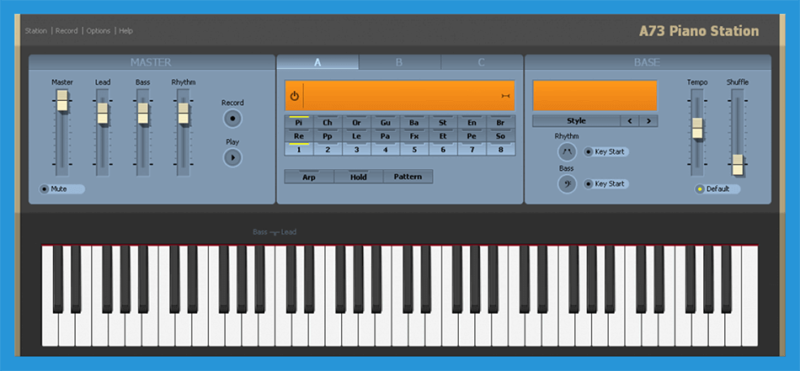
Task: Open the Style selector
Action: (577, 121)
